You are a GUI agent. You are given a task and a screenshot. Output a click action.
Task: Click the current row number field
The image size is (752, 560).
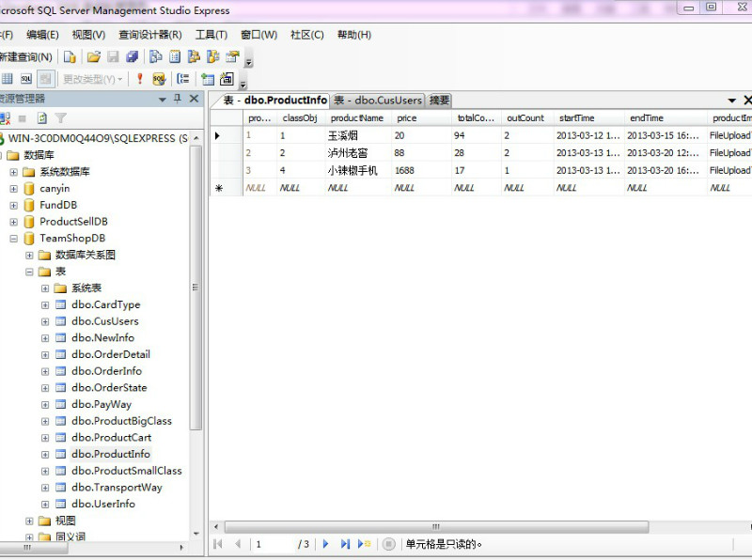pyautogui.click(x=271, y=544)
